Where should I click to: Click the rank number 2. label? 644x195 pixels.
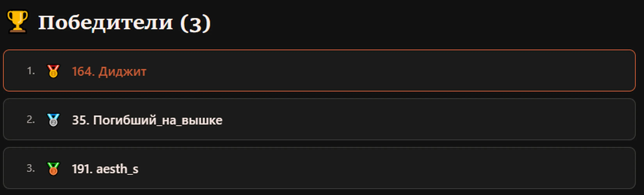tap(31, 120)
